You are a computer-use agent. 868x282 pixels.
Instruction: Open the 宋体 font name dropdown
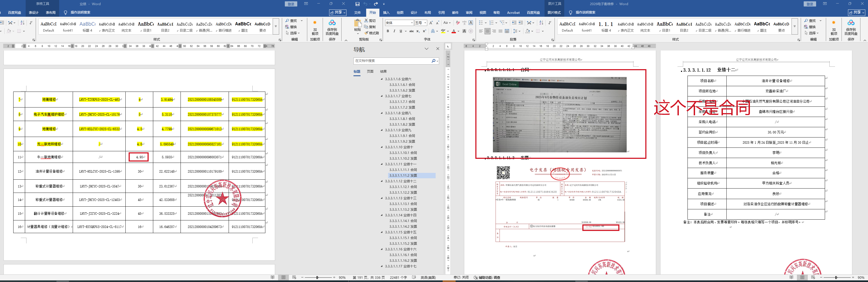point(412,23)
